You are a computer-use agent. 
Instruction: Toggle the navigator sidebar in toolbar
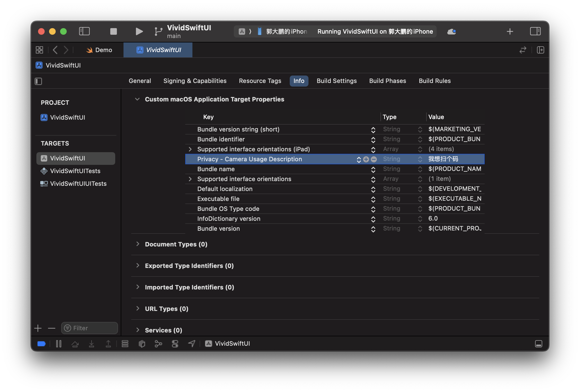point(84,31)
